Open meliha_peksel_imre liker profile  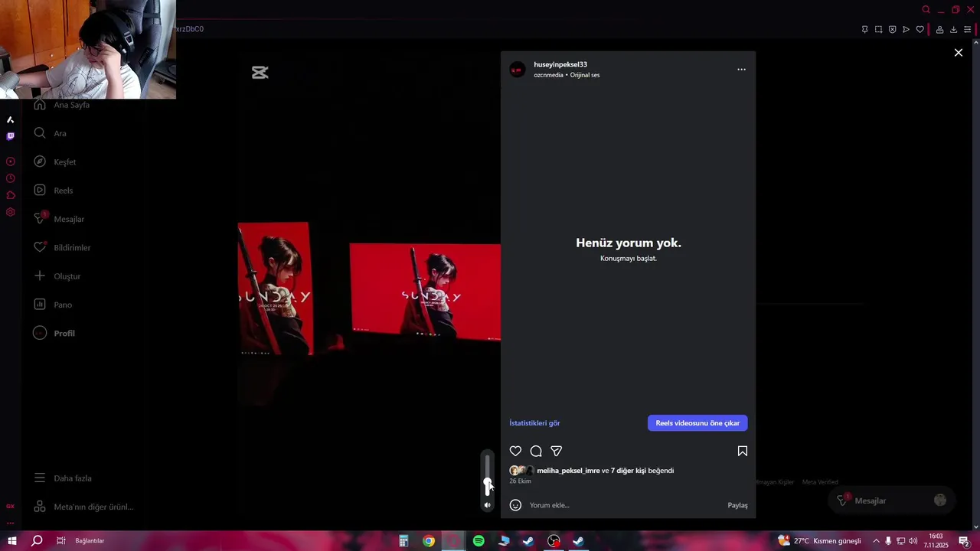(x=568, y=471)
